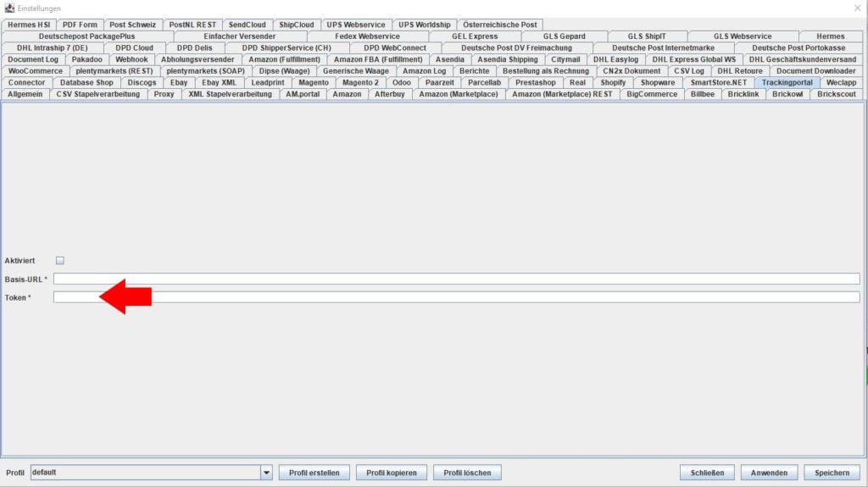Open the Allgemein tab
Viewport: 868px width, 487px height.
(x=25, y=94)
